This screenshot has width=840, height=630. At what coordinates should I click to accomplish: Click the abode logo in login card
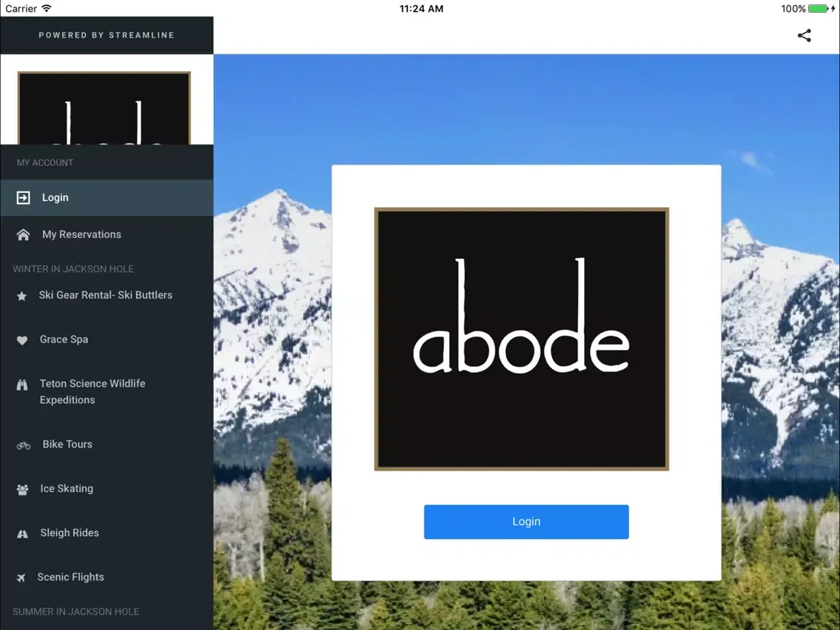pyautogui.click(x=521, y=339)
